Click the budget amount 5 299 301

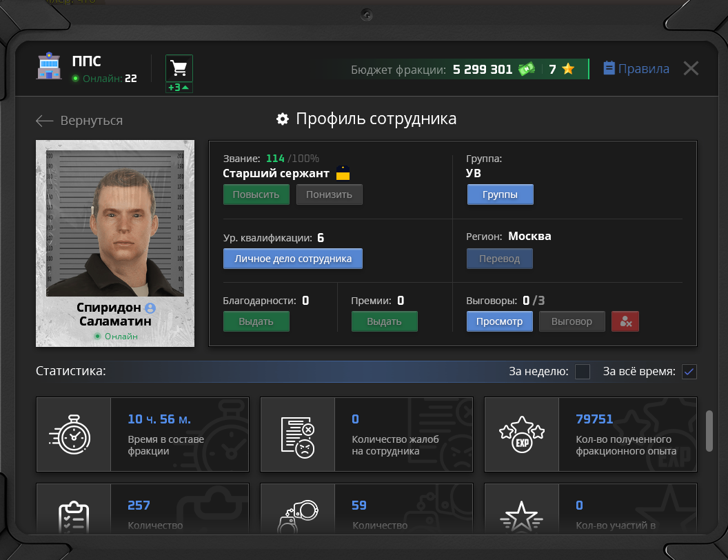[483, 70]
